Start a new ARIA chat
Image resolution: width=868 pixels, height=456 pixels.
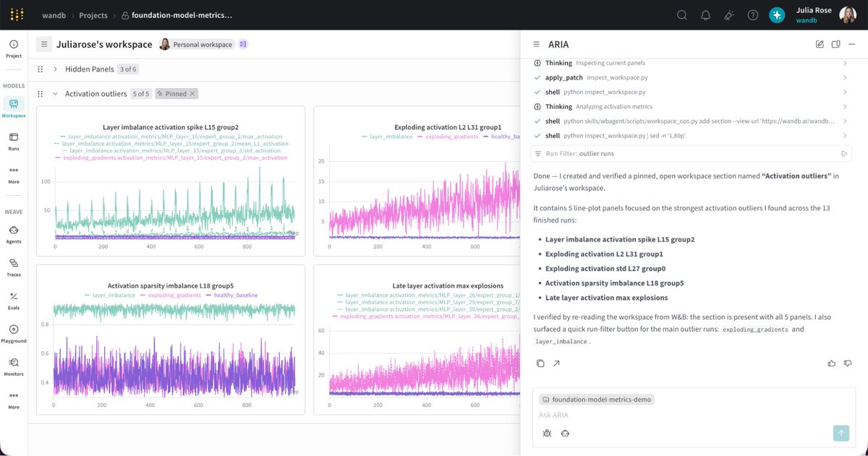[x=820, y=44]
